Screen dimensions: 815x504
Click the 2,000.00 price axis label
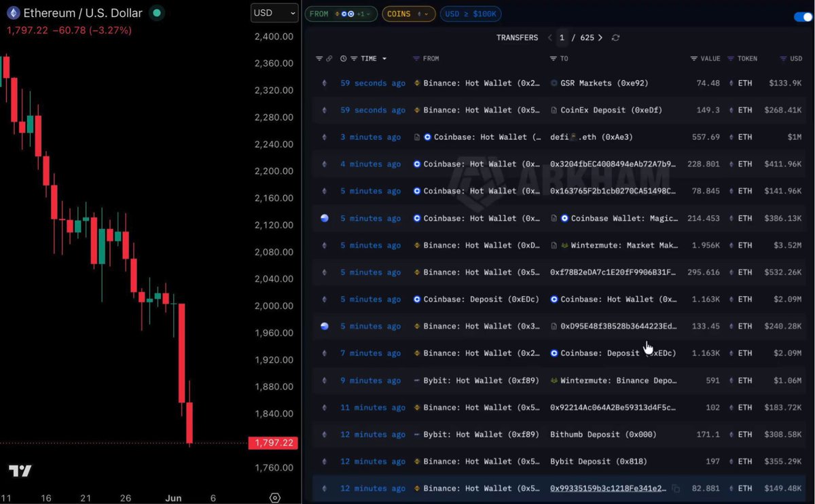274,306
